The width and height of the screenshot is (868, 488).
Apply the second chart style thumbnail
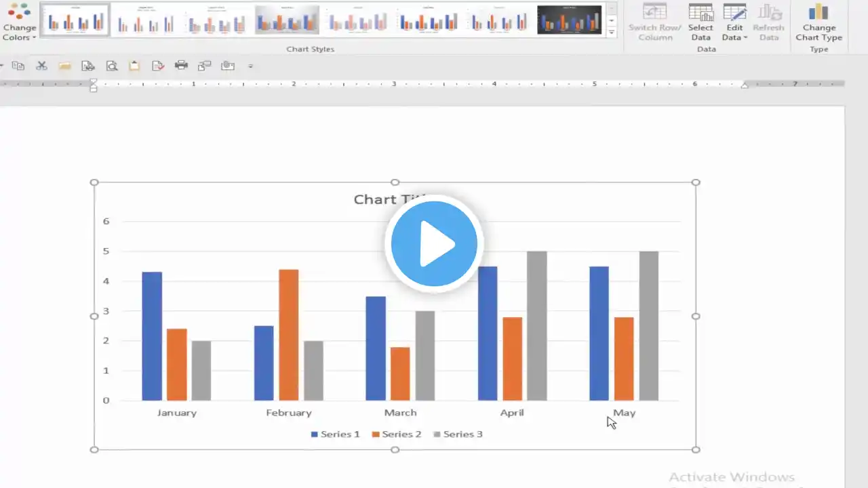(x=146, y=20)
